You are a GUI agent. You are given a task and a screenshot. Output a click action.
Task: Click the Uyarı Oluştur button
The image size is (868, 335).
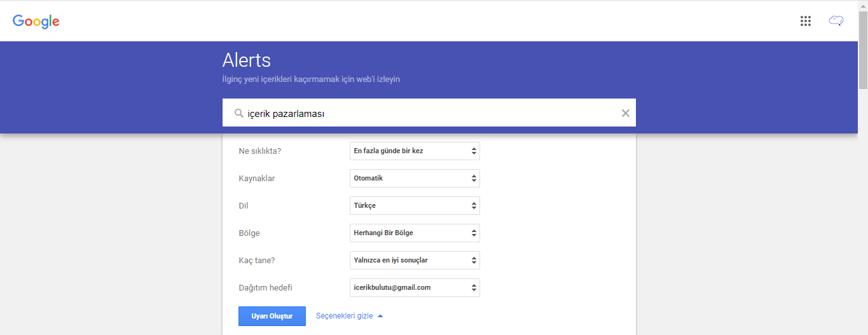pyautogui.click(x=272, y=316)
